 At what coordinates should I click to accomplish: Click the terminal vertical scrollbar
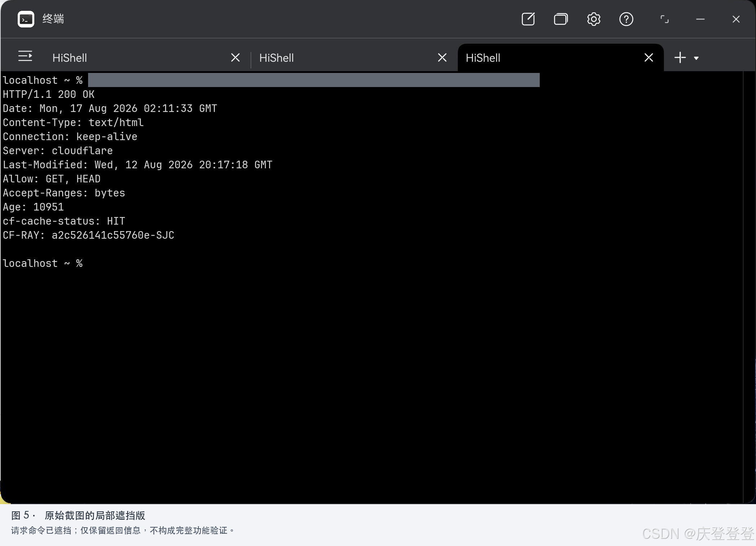coord(749,287)
